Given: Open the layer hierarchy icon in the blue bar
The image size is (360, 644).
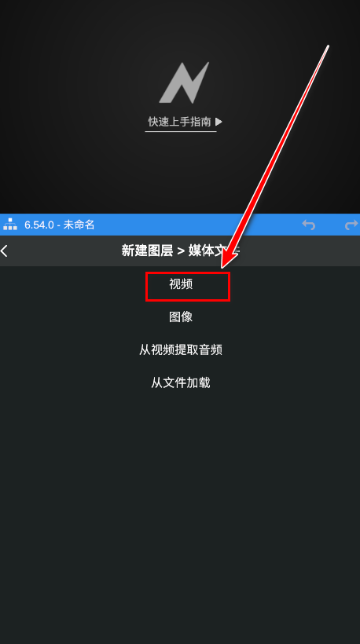Looking at the screenshot, I should pos(10,225).
